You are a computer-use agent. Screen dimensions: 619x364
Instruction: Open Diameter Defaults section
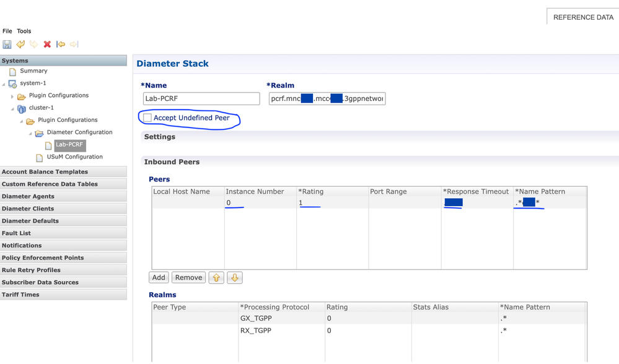pos(64,221)
